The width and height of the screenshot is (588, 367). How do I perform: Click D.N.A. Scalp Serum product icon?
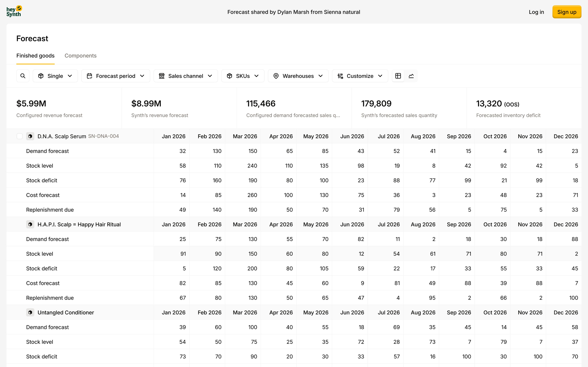pyautogui.click(x=30, y=136)
